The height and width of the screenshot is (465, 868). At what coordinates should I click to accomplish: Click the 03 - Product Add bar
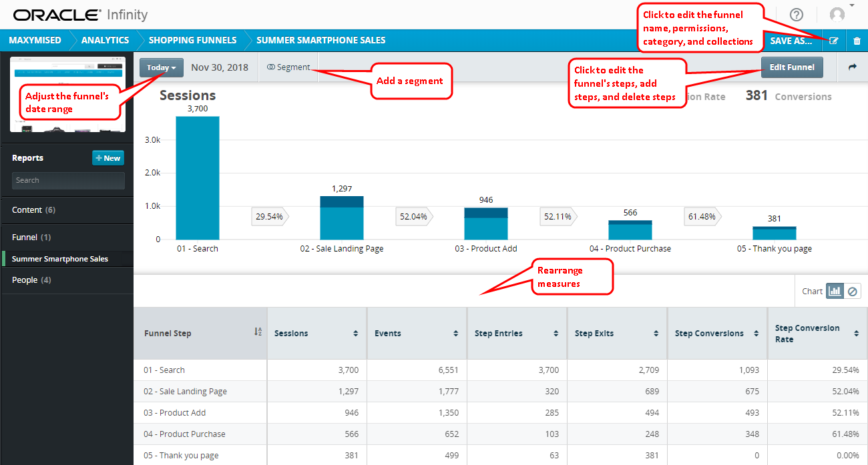pyautogui.click(x=486, y=223)
